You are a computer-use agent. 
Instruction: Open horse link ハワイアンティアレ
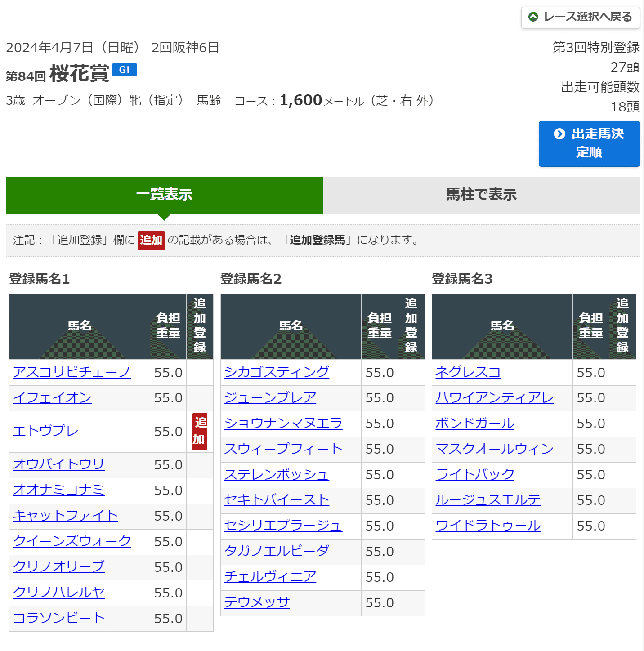[495, 398]
